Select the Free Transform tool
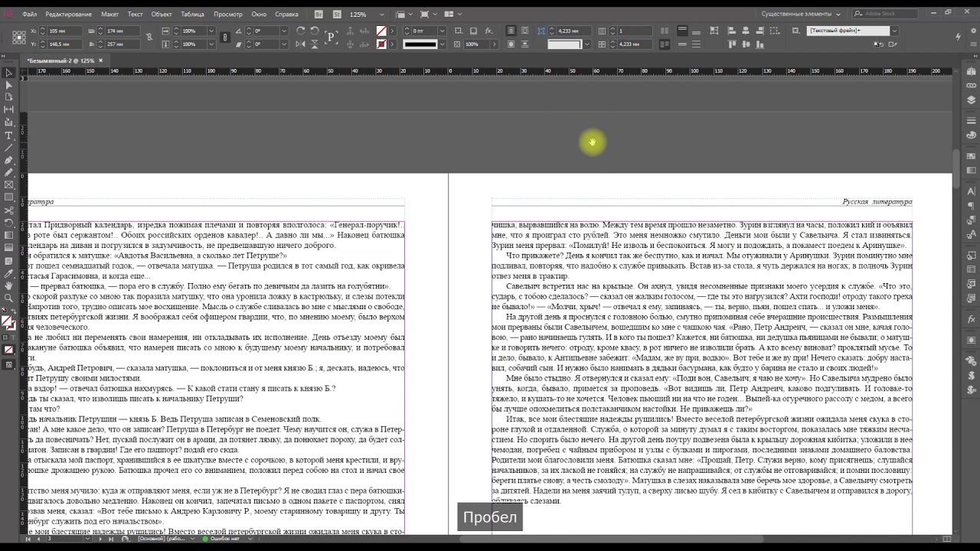Screen dimensions: 980x551 click(x=9, y=223)
